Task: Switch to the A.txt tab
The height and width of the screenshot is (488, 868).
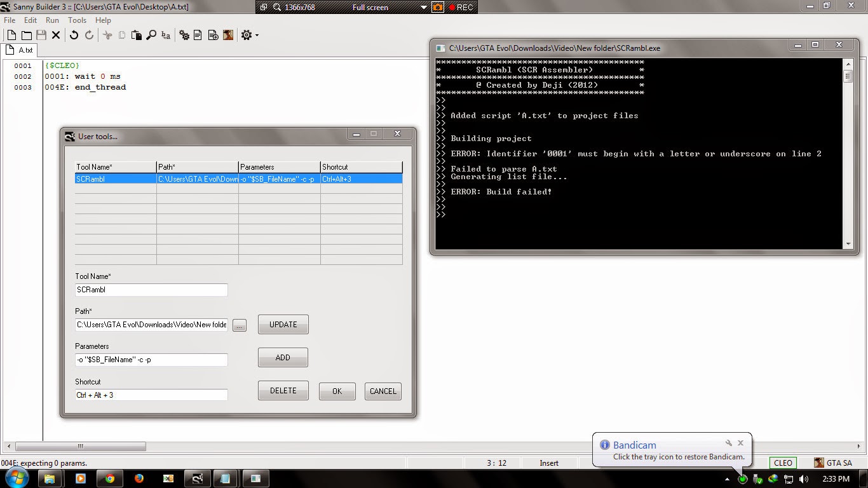Action: [20, 50]
